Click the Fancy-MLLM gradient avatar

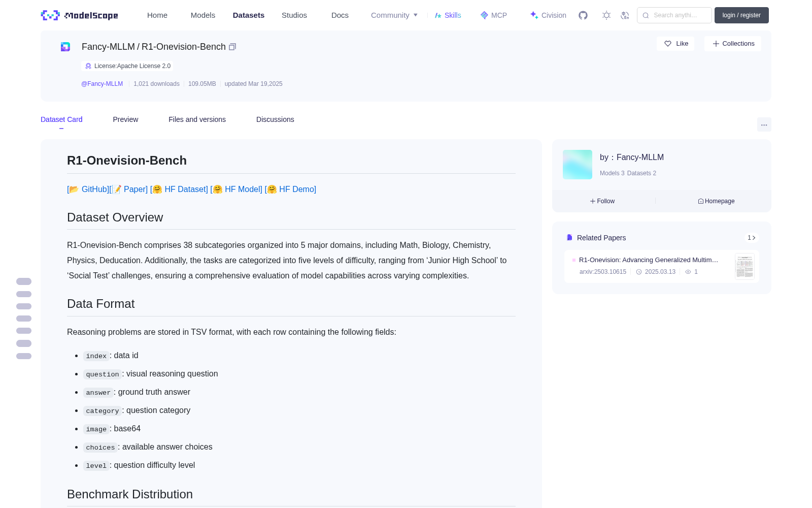(578, 165)
